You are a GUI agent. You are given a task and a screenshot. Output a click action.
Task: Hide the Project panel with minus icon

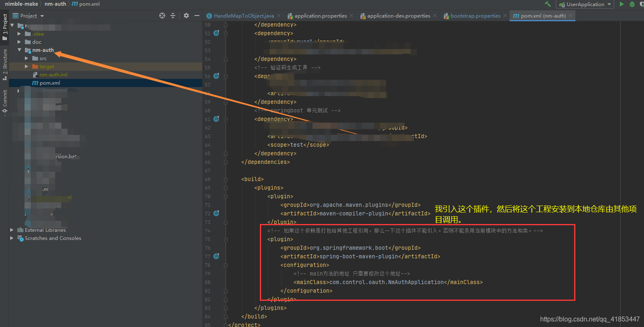point(197,16)
